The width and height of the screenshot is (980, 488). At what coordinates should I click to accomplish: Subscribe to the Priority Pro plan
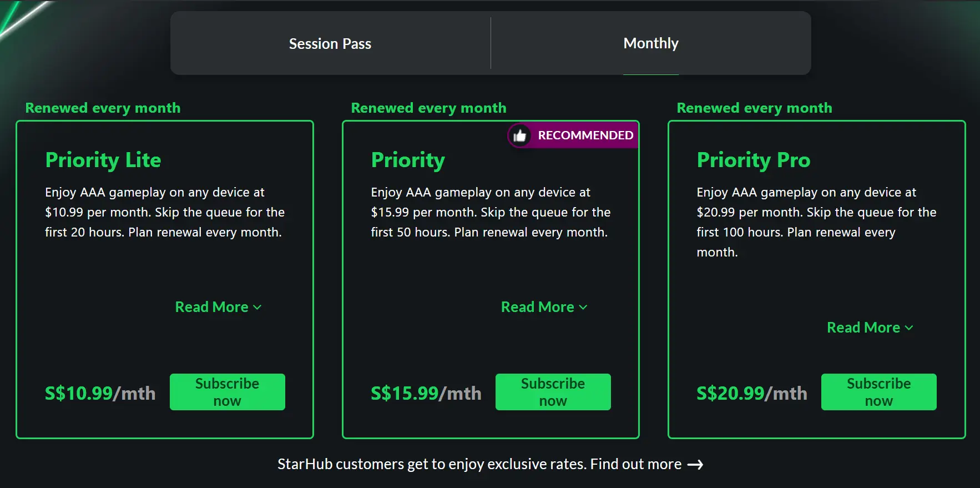point(878,392)
